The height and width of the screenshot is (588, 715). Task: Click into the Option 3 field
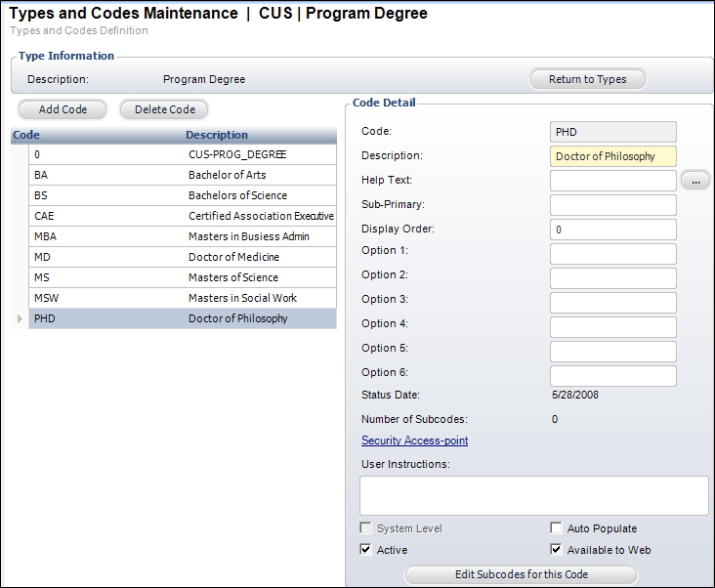pyautogui.click(x=612, y=303)
